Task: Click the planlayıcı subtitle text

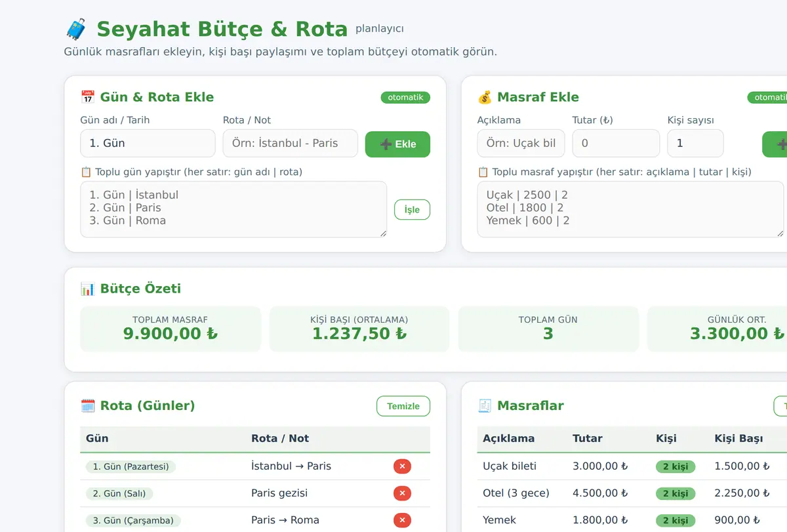Action: pos(380,29)
